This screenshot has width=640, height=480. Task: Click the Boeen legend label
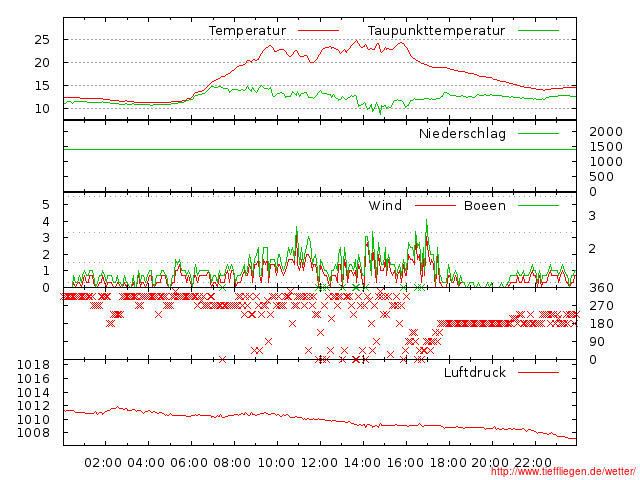pos(484,205)
